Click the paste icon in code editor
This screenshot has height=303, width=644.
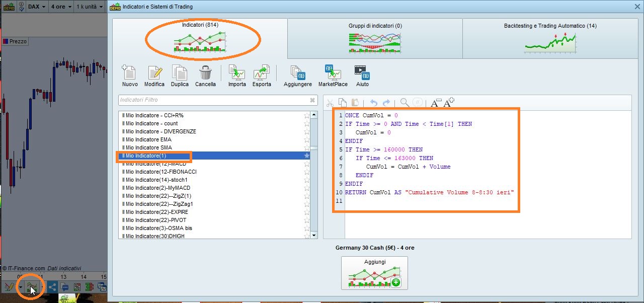click(355, 103)
